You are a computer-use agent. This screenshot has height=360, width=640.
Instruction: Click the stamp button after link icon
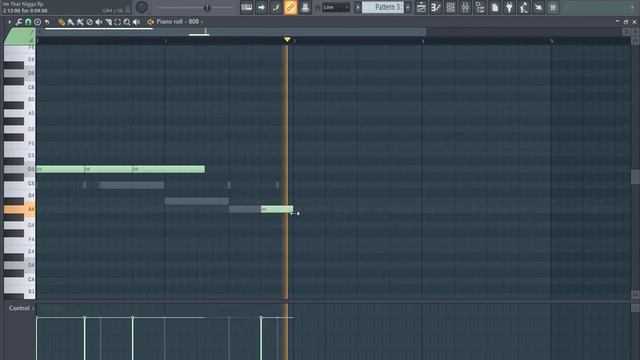tap(305, 7)
